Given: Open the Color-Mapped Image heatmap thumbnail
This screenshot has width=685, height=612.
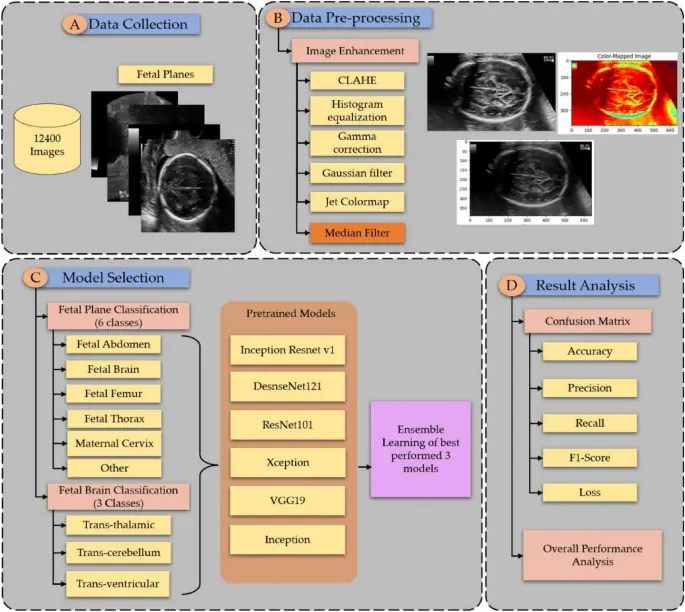Looking at the screenshot, I should (x=618, y=93).
